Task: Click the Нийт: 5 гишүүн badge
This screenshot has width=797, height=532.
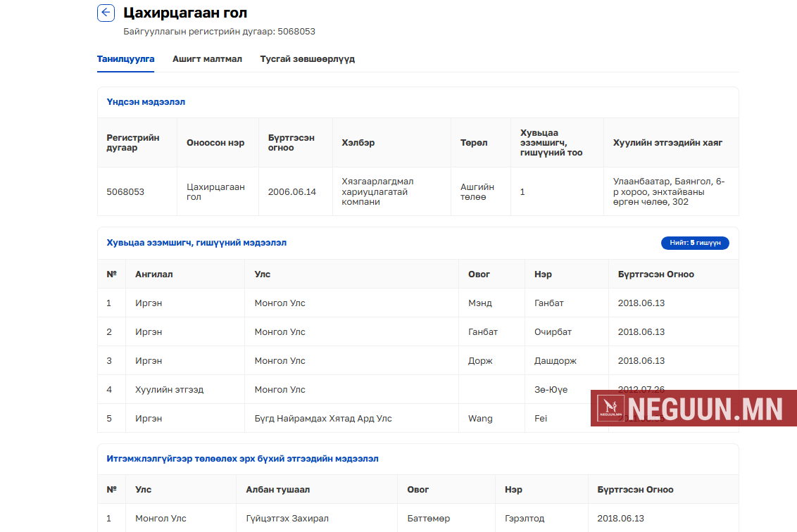Action: (694, 243)
